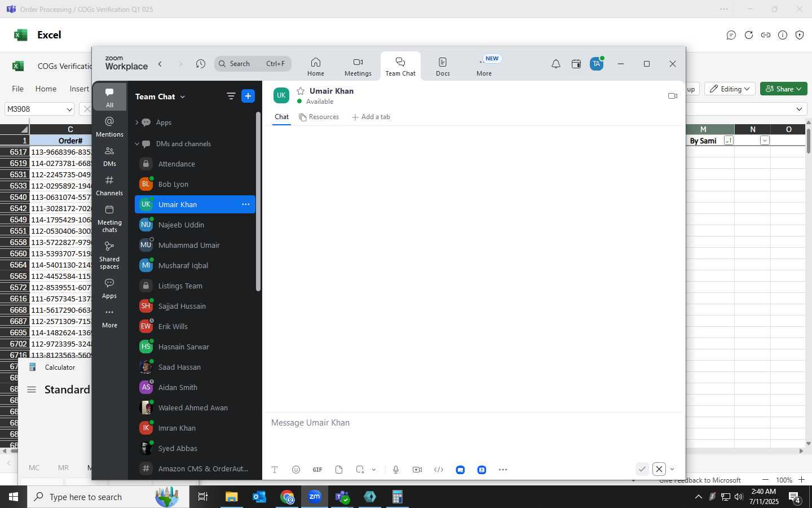
Task: Toggle text formatting in message toolbar
Action: coord(275,470)
